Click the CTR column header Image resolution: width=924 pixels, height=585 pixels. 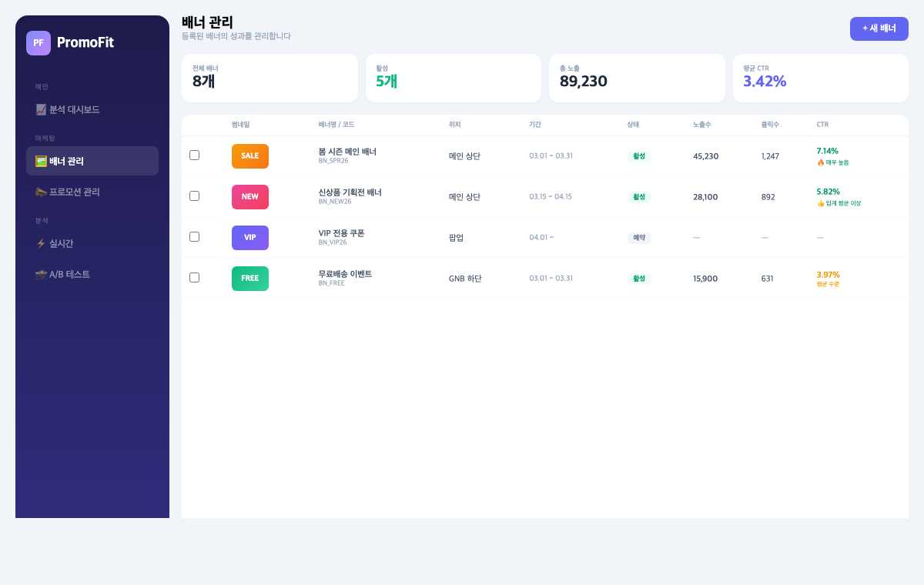click(x=822, y=125)
